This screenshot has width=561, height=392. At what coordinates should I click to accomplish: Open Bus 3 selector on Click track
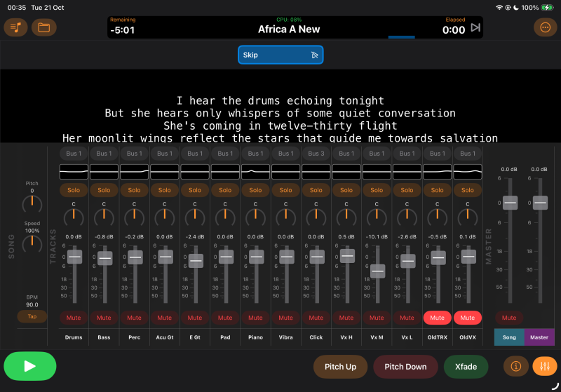coord(316,154)
